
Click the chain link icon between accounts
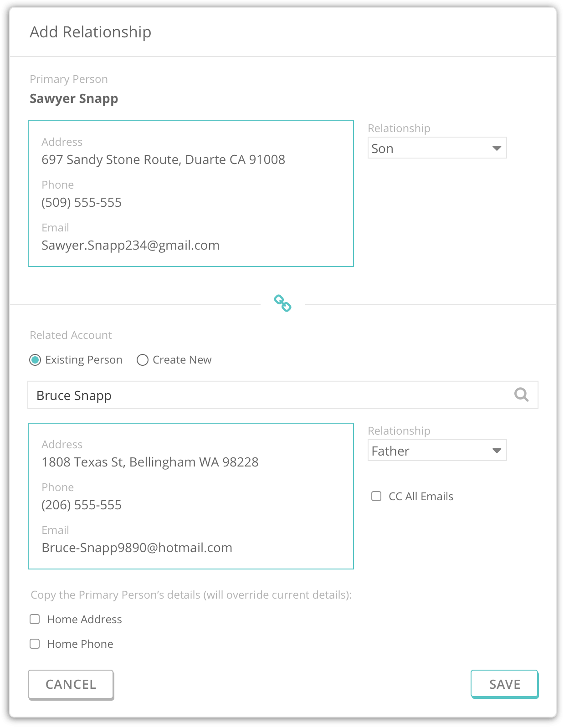(x=282, y=303)
